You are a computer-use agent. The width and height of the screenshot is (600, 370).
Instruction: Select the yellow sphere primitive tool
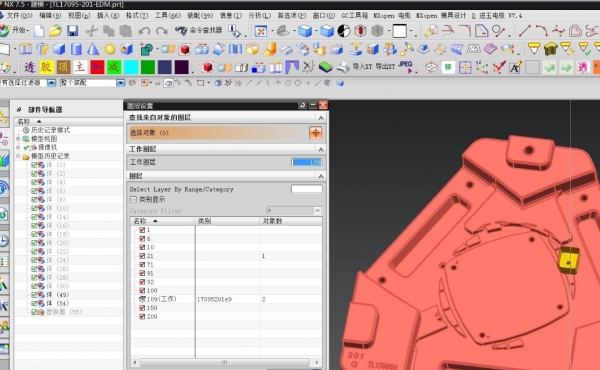coord(110,49)
